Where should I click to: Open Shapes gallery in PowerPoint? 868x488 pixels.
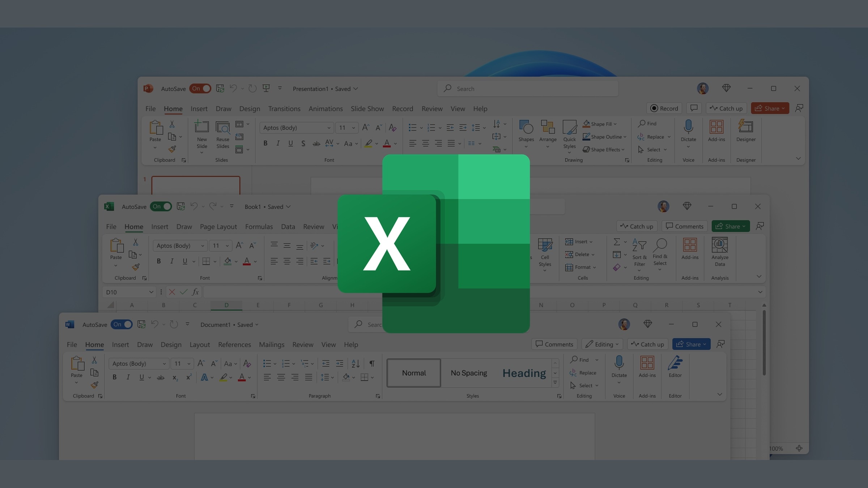pos(526,134)
